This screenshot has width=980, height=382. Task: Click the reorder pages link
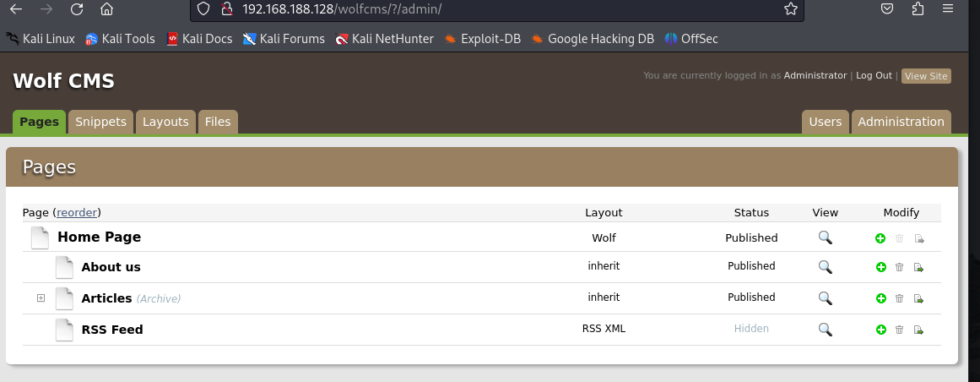point(77,213)
